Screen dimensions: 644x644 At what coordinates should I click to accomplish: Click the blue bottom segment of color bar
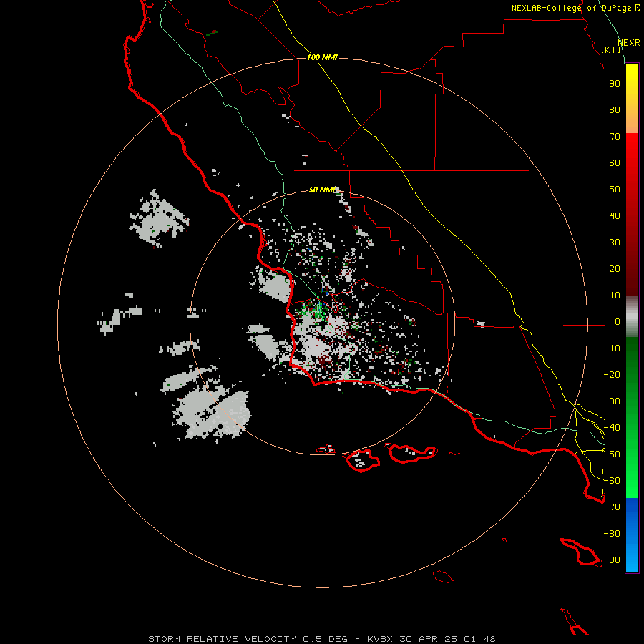[x=632, y=535]
